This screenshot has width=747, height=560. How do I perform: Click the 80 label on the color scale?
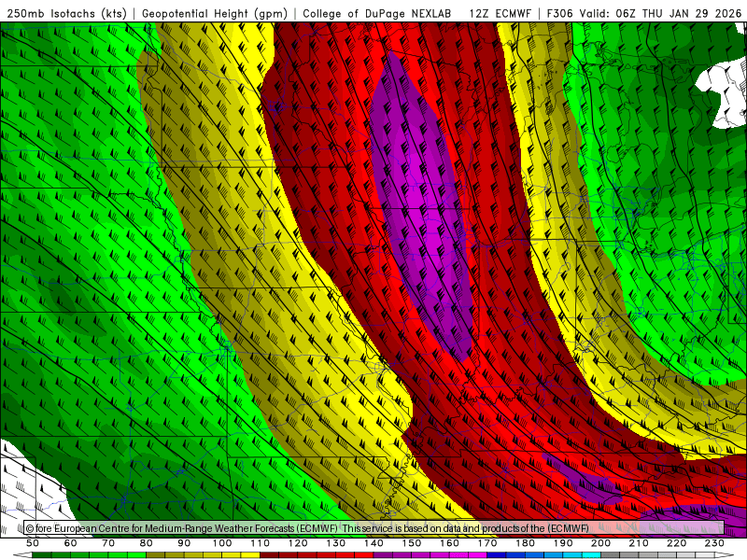point(147,543)
